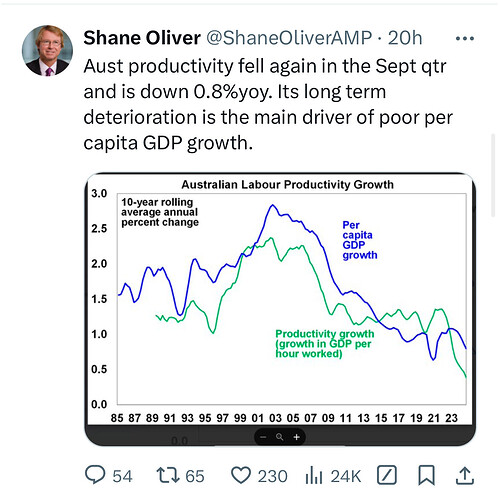The height and width of the screenshot is (500, 499).
Task: Click the 24K views count
Action: pyautogui.click(x=346, y=476)
